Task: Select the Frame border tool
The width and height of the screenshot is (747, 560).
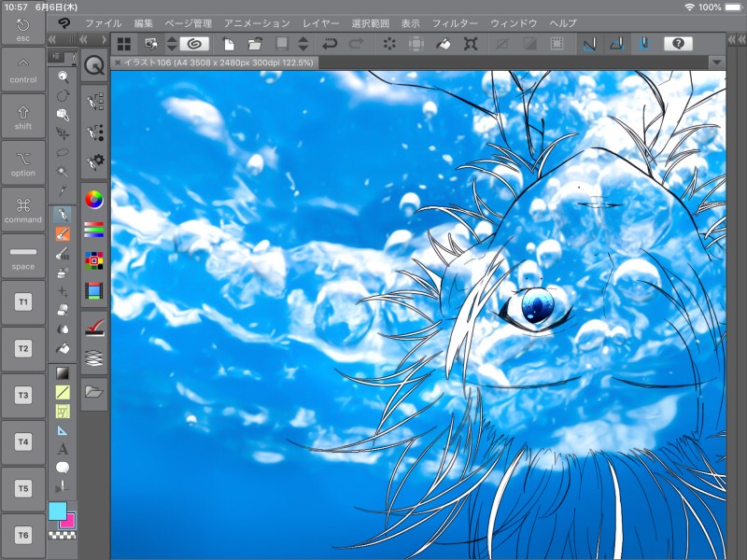Action: tap(63, 411)
